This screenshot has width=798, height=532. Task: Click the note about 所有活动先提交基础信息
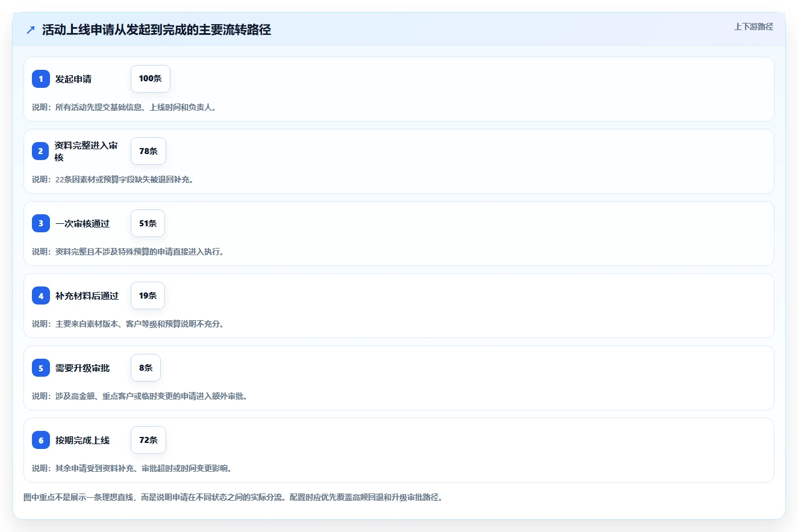pos(124,107)
